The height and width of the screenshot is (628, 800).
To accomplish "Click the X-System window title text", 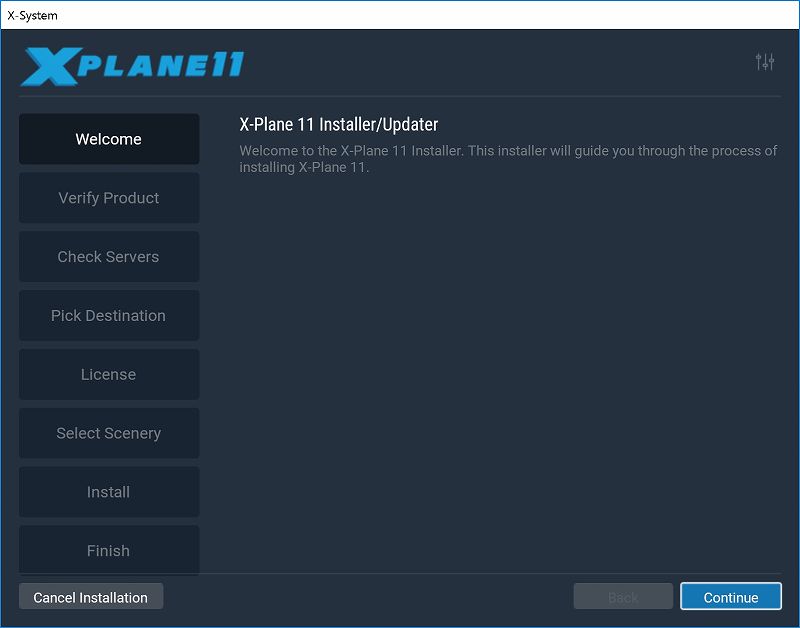I will click(32, 15).
